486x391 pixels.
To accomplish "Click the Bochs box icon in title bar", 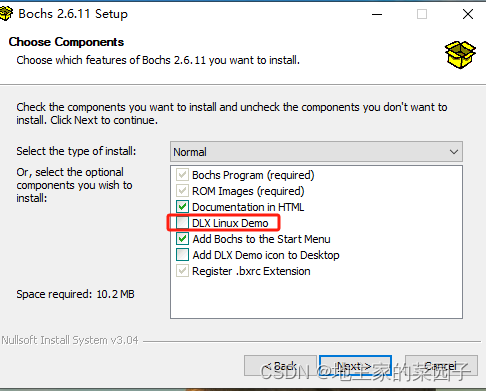I will tap(6, 14).
